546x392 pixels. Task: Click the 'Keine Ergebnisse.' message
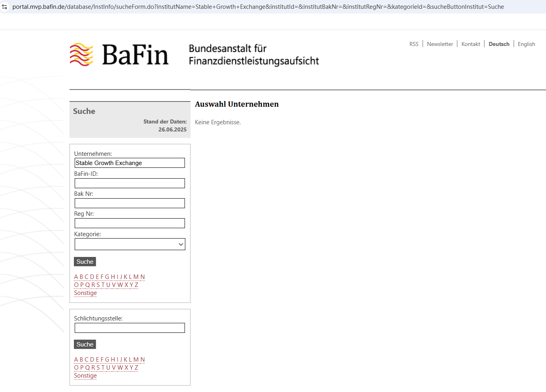(x=218, y=122)
